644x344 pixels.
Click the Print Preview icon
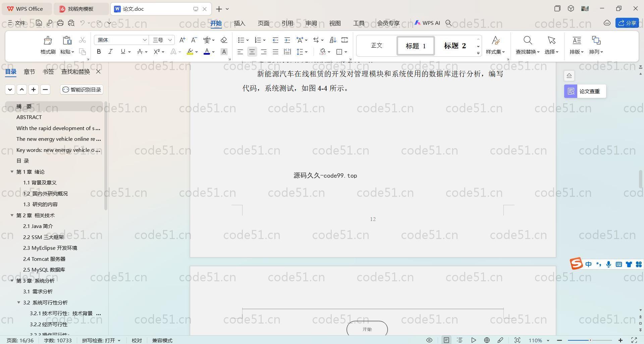point(71,23)
